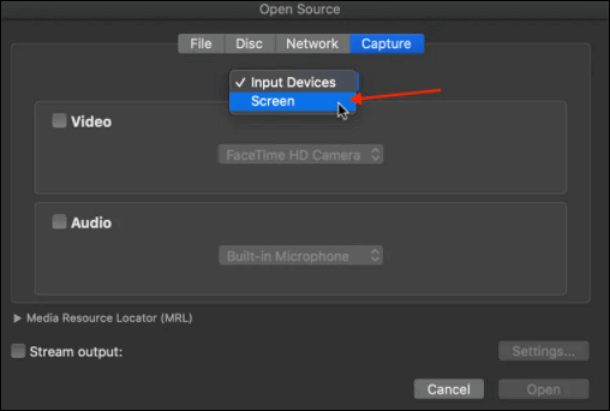
Task: Switch to the File tab
Action: click(201, 44)
